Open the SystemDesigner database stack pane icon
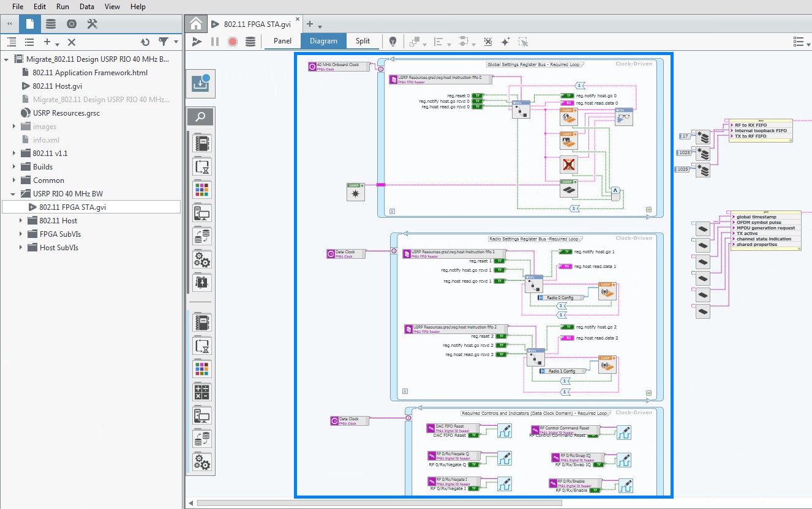This screenshot has width=812, height=509. coord(51,24)
